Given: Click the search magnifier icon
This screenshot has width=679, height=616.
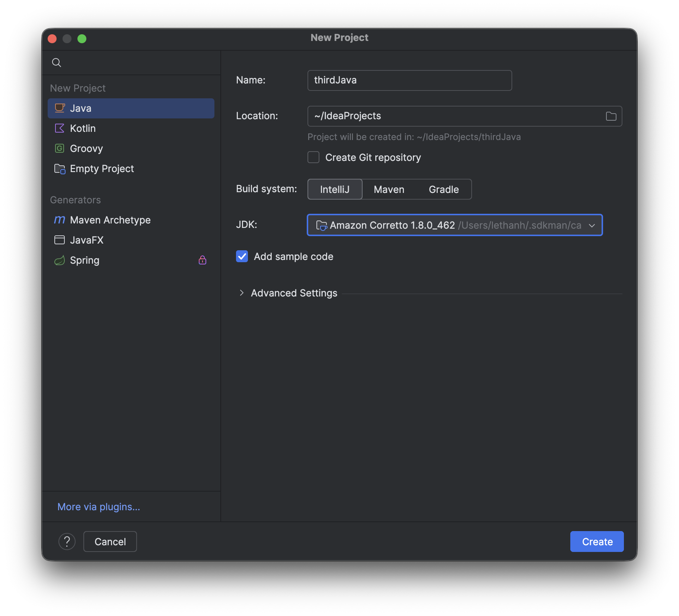Looking at the screenshot, I should click(x=57, y=63).
